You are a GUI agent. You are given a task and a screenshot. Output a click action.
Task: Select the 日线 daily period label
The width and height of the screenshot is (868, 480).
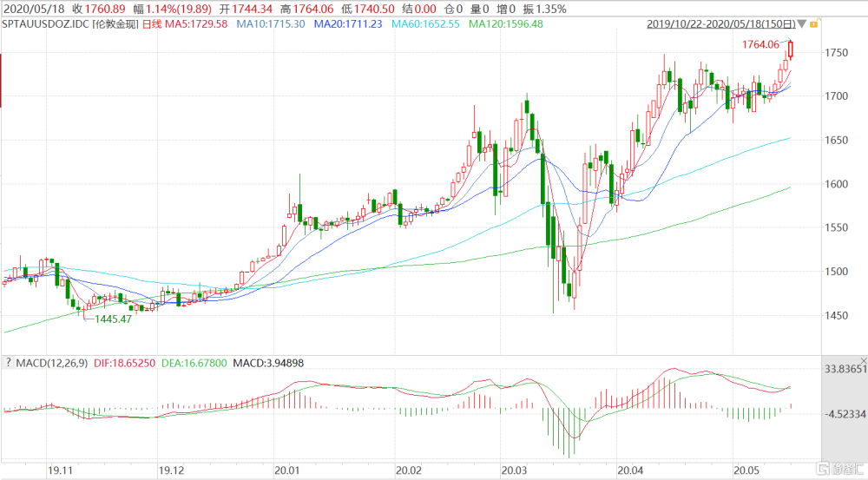point(152,23)
